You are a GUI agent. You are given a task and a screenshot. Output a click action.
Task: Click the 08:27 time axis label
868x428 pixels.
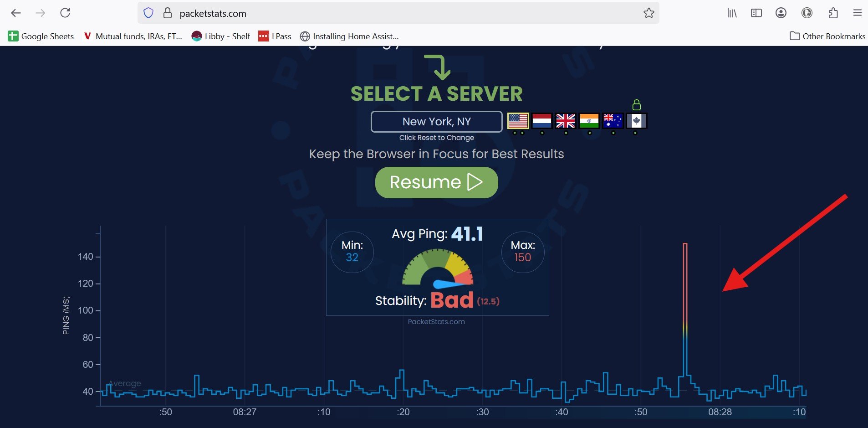(x=245, y=412)
